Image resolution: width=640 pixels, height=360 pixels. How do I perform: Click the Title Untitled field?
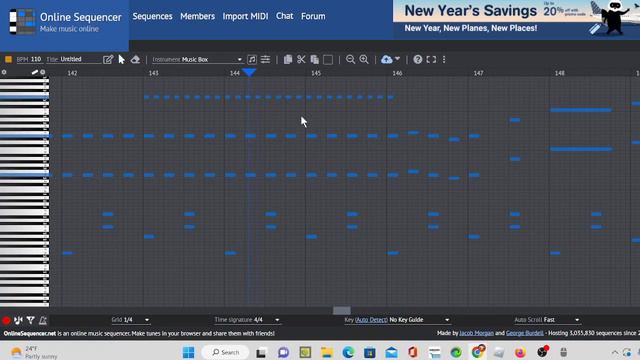[x=73, y=60]
